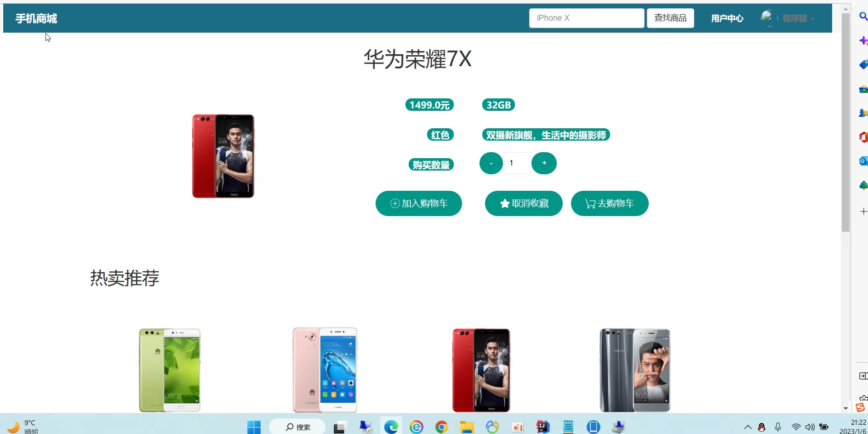The height and width of the screenshot is (434, 868).
Task: Open the Wi-Fi network tray icon
Action: [796, 427]
